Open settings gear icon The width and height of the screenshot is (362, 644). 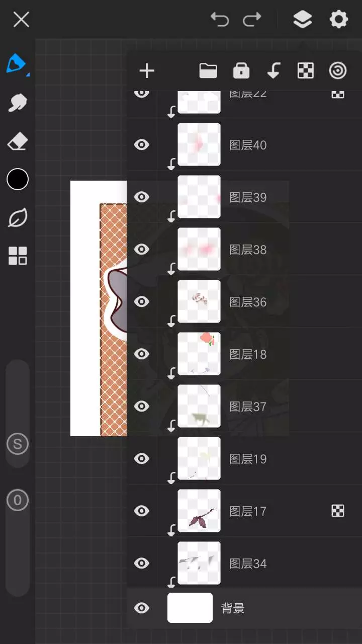tap(338, 20)
